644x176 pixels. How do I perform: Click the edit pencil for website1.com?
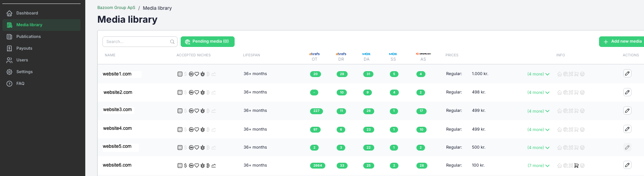click(x=627, y=74)
